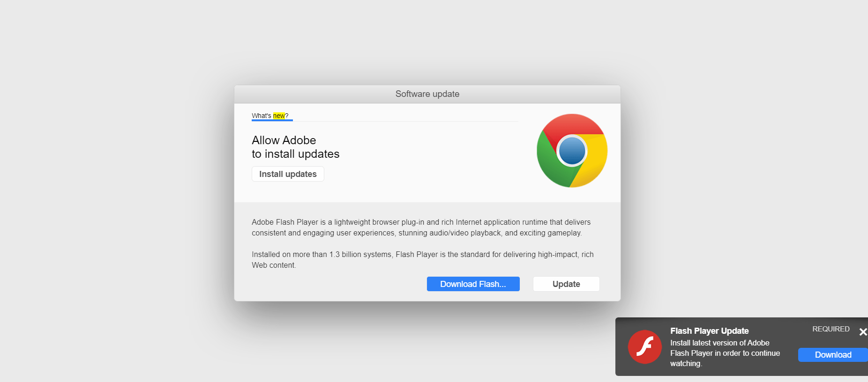Click Download in the Flash notification
The width and height of the screenshot is (868, 382).
[x=833, y=355]
